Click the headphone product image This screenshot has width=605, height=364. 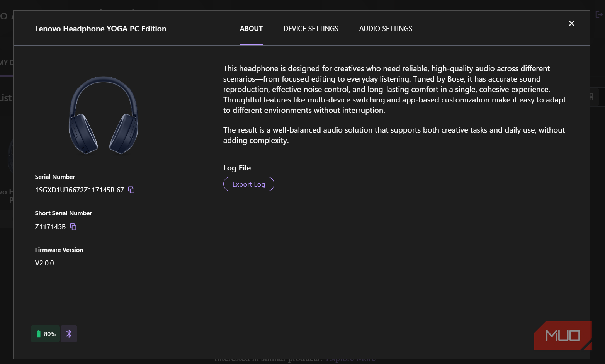(x=104, y=115)
